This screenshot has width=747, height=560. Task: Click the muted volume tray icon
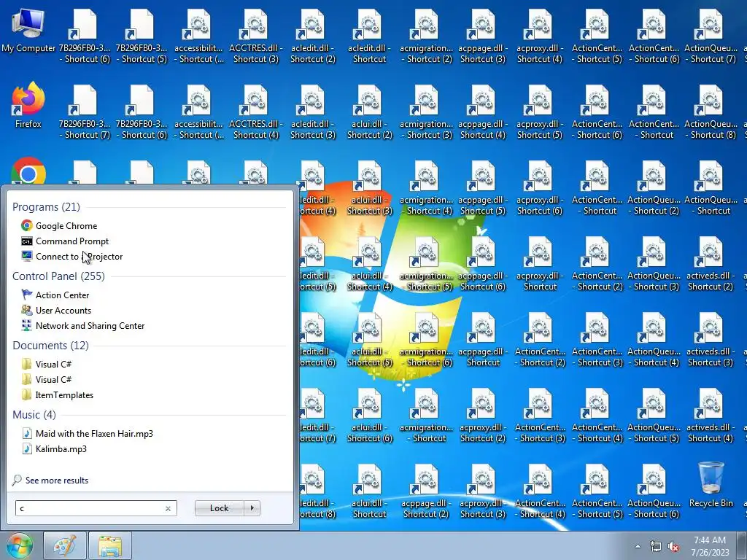673,547
